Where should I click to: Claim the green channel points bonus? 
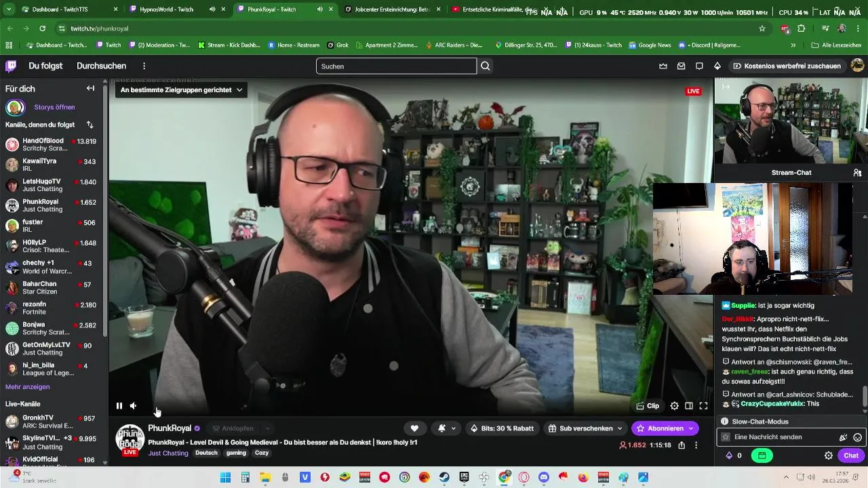(x=762, y=455)
